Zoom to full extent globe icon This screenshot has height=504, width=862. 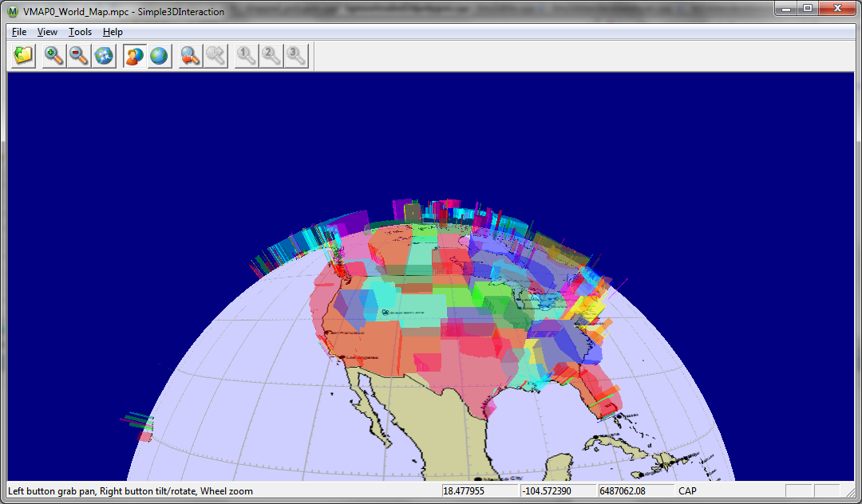104,56
